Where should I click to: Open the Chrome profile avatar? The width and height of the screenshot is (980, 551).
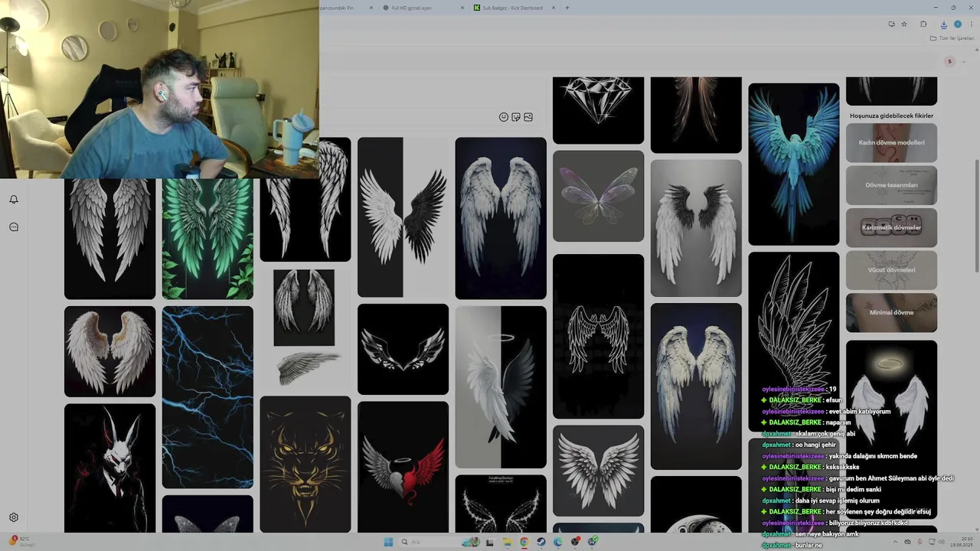pos(957,24)
